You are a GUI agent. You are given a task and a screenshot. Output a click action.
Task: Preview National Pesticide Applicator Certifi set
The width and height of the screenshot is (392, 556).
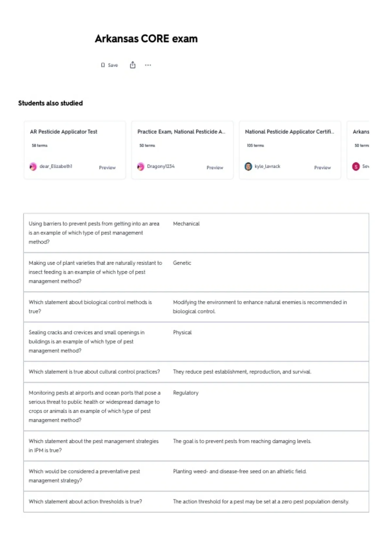click(322, 167)
